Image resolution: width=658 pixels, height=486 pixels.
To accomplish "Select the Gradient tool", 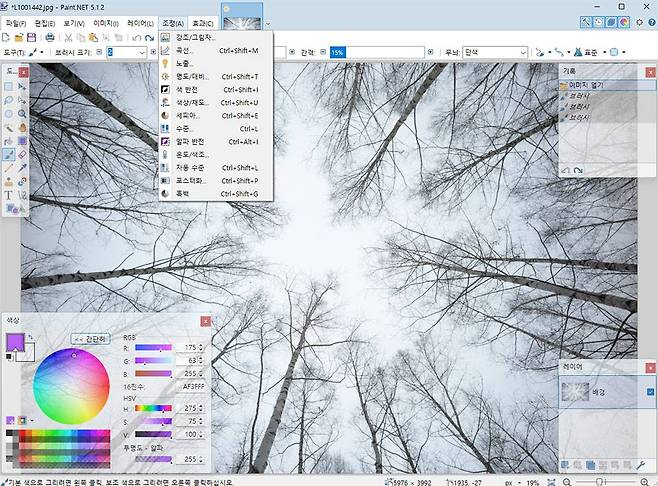I will (22, 141).
